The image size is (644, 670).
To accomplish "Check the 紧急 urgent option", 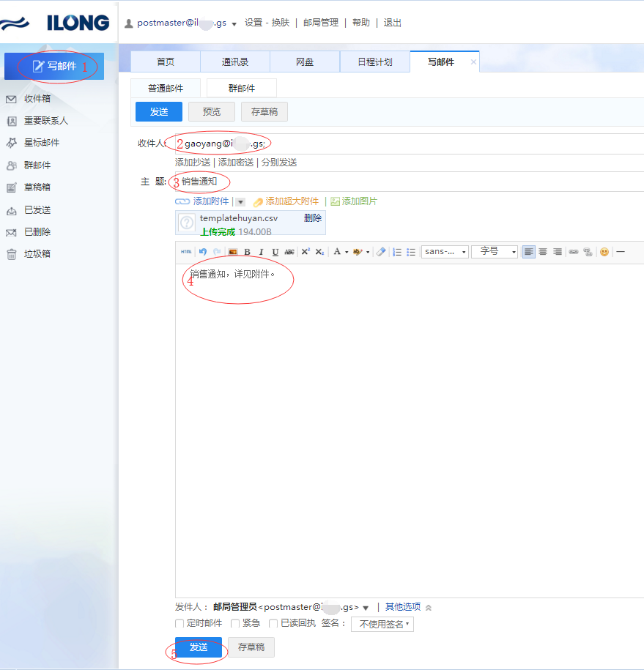I will [x=235, y=624].
